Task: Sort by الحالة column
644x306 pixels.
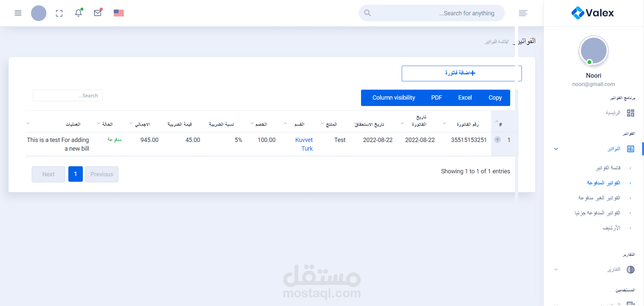Action: 107,124
